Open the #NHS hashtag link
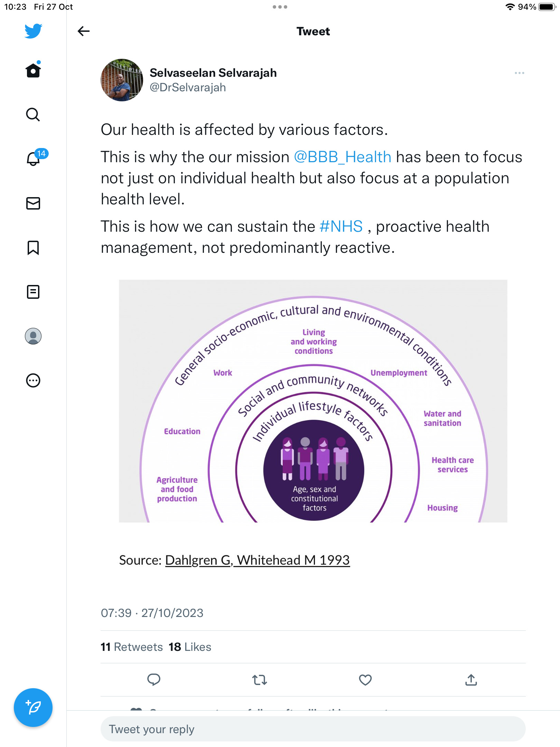The width and height of the screenshot is (560, 747). pos(341,227)
